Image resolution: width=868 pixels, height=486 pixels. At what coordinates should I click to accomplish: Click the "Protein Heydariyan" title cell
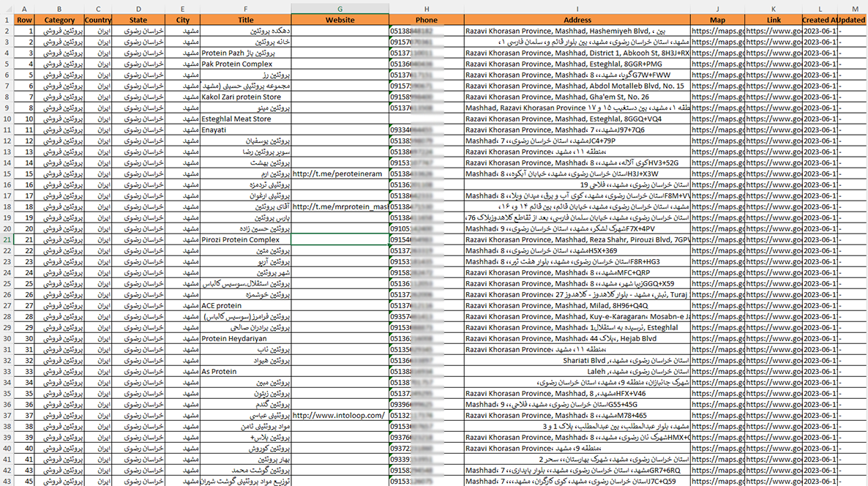coord(246,339)
